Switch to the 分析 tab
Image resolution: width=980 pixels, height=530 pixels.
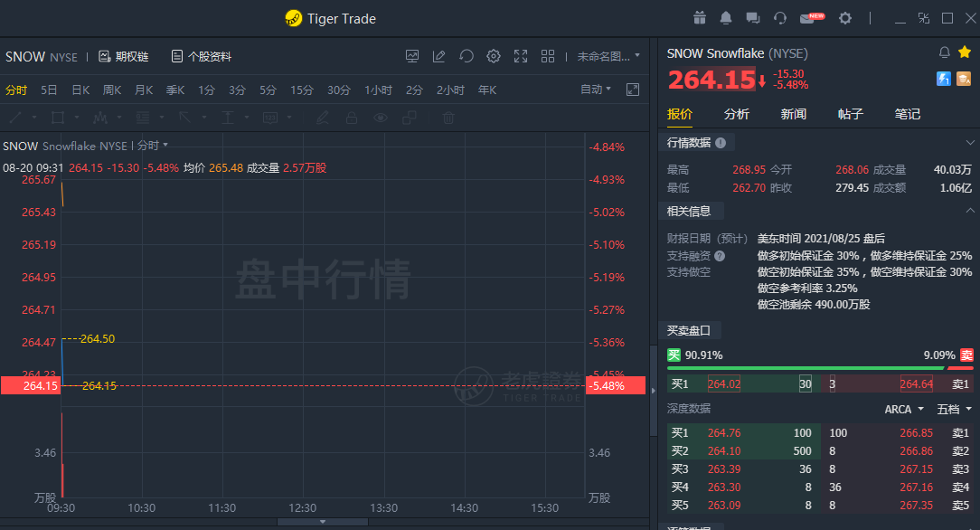coord(736,114)
